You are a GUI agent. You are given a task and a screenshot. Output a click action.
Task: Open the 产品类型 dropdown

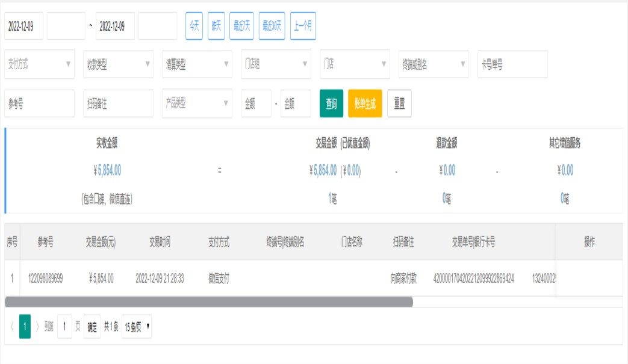pyautogui.click(x=197, y=103)
